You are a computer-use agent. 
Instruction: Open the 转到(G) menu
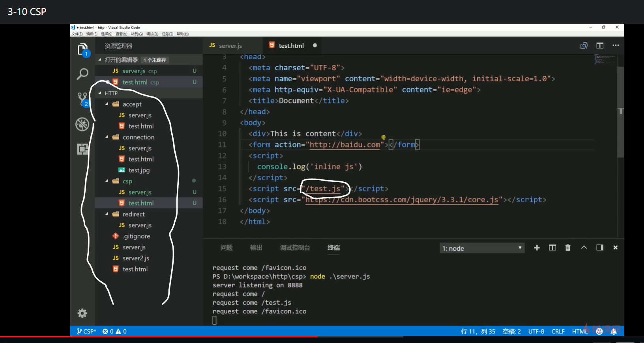pyautogui.click(x=137, y=34)
